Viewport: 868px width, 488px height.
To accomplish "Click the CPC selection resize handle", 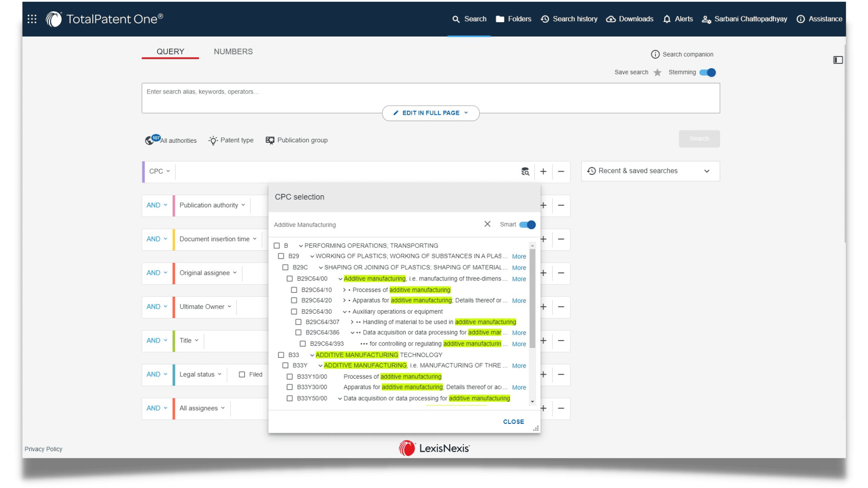I will coord(536,428).
